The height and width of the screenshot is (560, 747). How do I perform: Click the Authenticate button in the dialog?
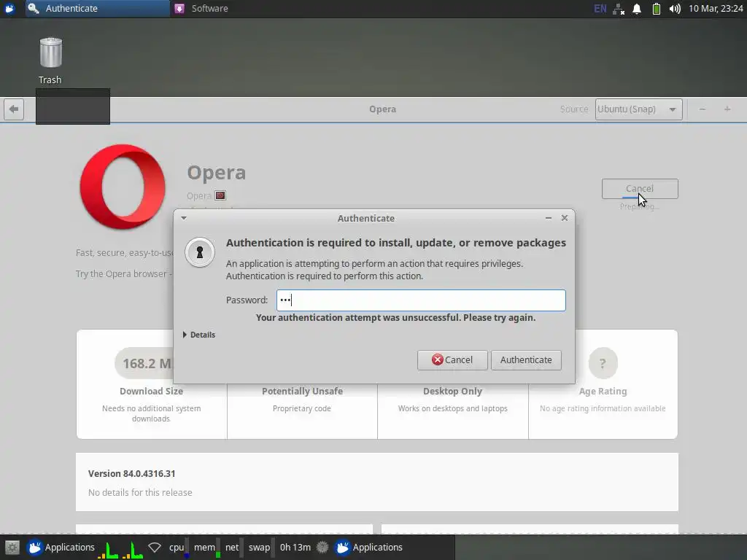point(526,360)
